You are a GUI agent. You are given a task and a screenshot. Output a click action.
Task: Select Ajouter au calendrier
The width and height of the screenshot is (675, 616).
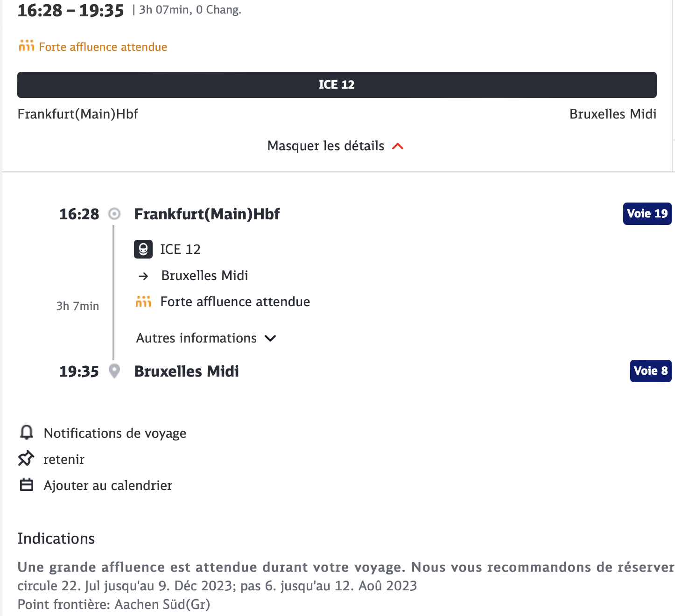pos(108,485)
